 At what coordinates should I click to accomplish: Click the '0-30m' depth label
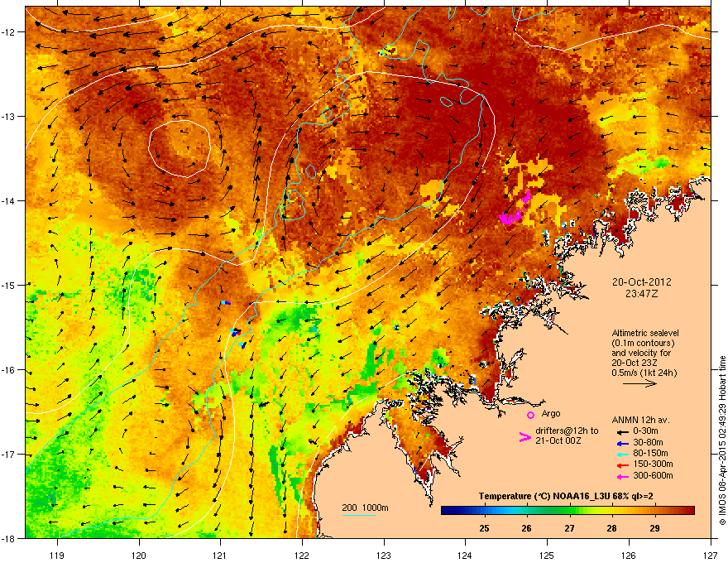[646, 431]
